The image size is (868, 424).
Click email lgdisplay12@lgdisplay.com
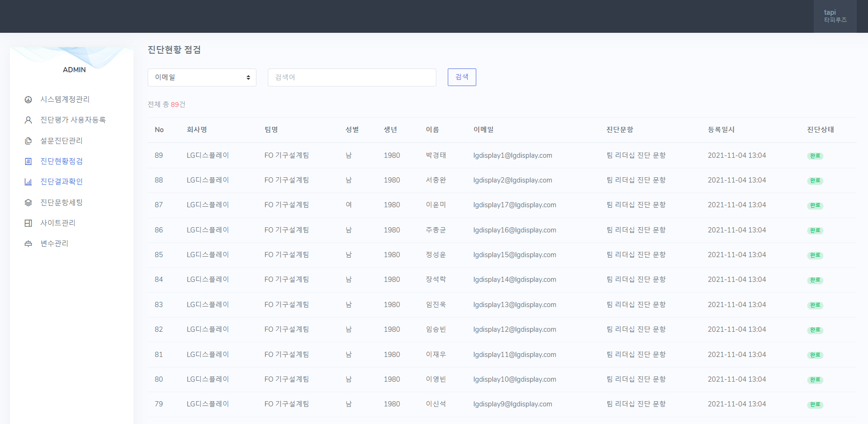pyautogui.click(x=515, y=329)
